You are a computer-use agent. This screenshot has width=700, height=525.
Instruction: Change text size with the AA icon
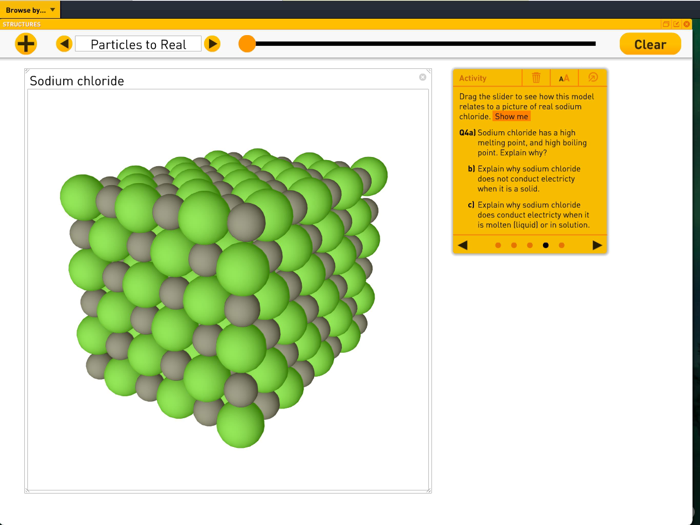pos(564,78)
